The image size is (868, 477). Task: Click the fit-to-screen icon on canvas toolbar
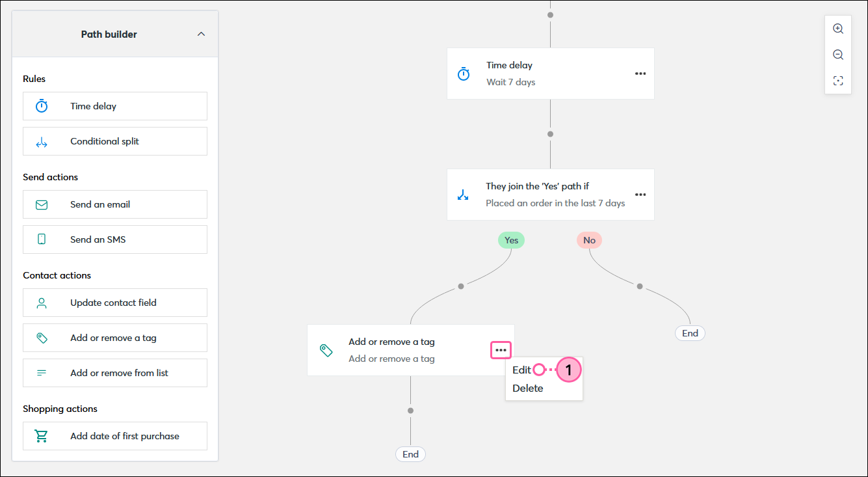[838, 80]
